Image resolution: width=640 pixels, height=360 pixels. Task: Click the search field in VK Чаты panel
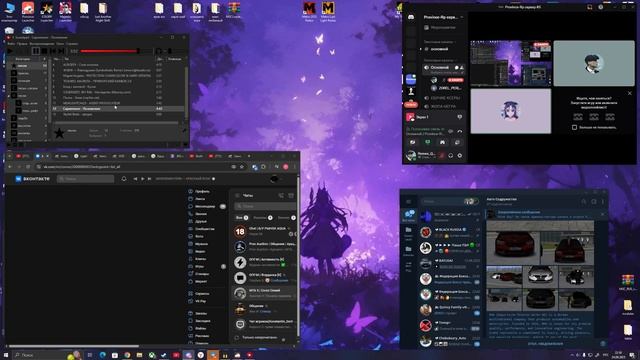[265, 207]
